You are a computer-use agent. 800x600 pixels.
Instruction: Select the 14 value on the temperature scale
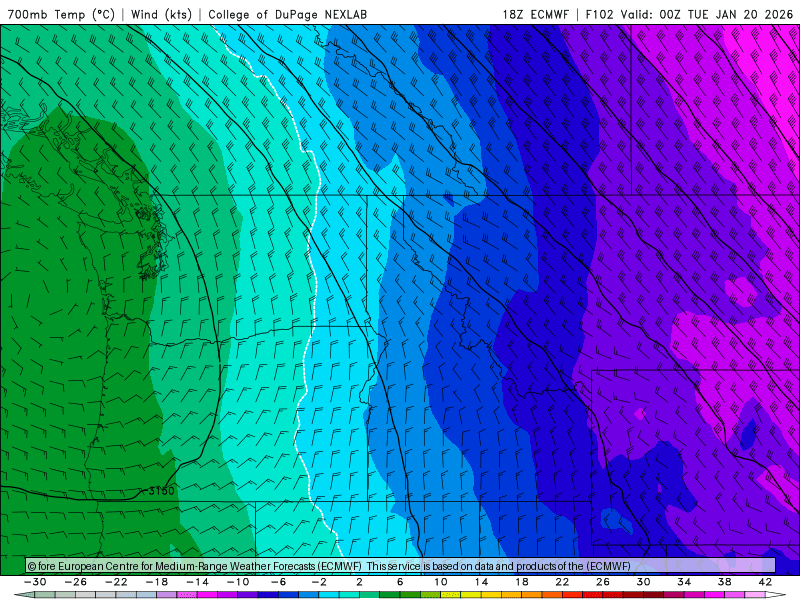click(481, 582)
